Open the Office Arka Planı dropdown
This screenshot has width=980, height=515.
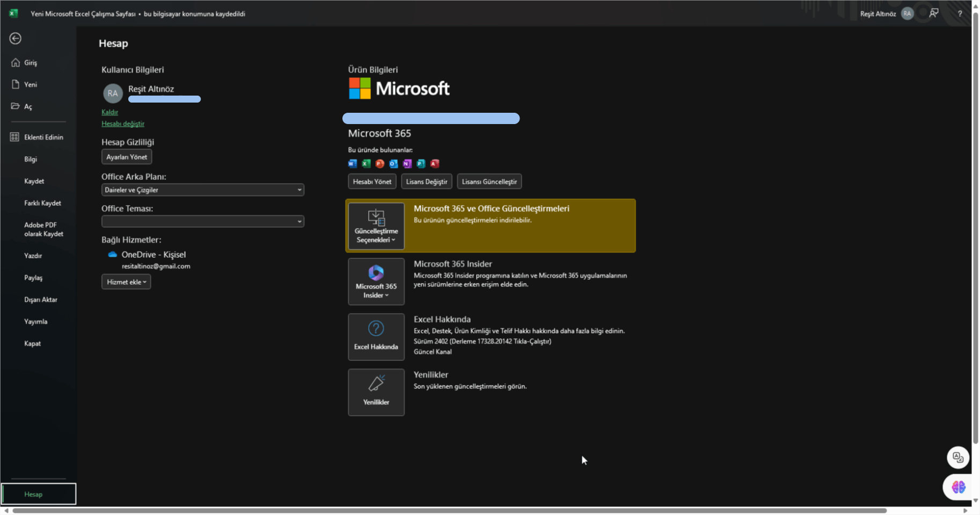[203, 190]
